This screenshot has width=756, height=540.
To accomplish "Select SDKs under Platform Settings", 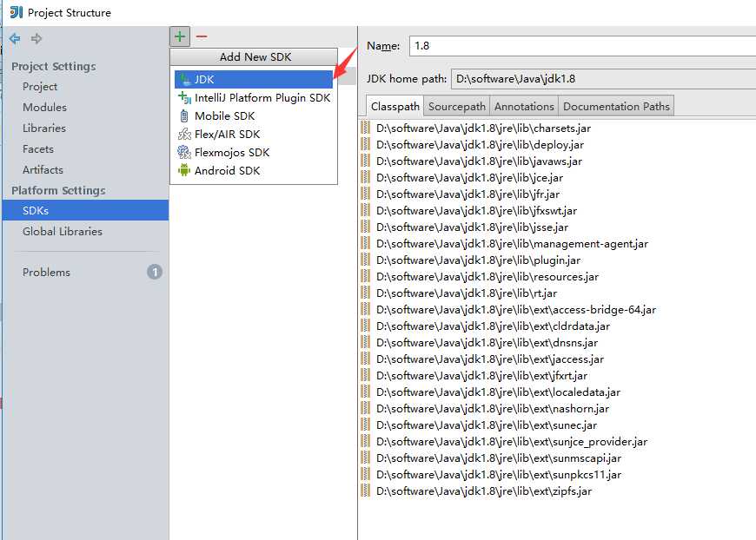I will 85,210.
